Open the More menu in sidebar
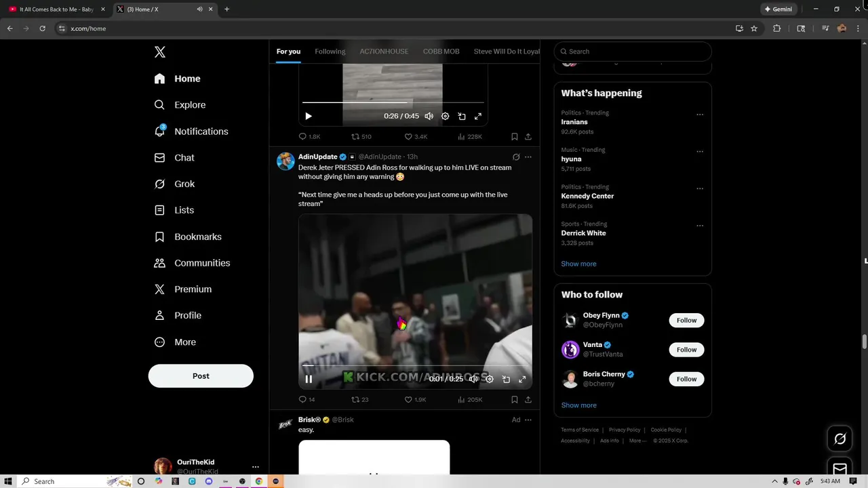This screenshot has width=868, height=488. 175,342
